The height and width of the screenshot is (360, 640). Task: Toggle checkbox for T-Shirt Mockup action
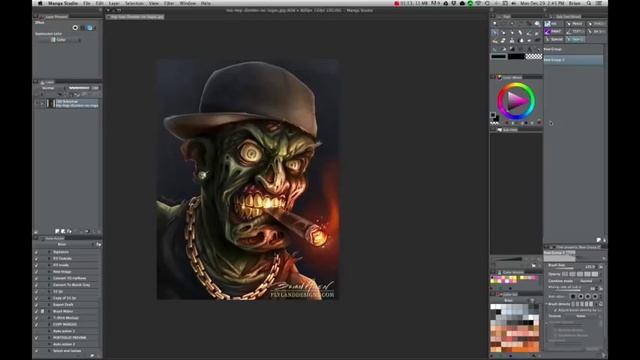pos(36,318)
